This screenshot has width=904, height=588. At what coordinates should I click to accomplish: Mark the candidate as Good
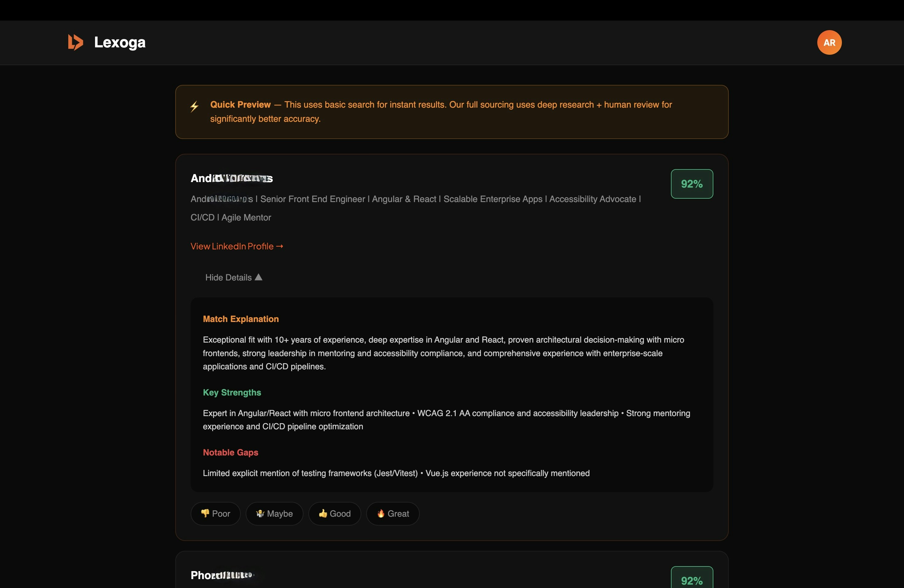335,514
